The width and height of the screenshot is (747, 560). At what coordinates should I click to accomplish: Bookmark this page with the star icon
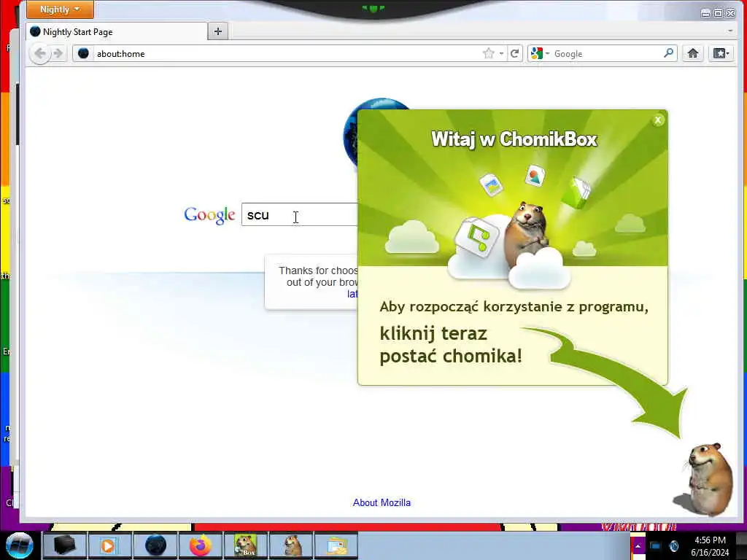[x=488, y=53]
